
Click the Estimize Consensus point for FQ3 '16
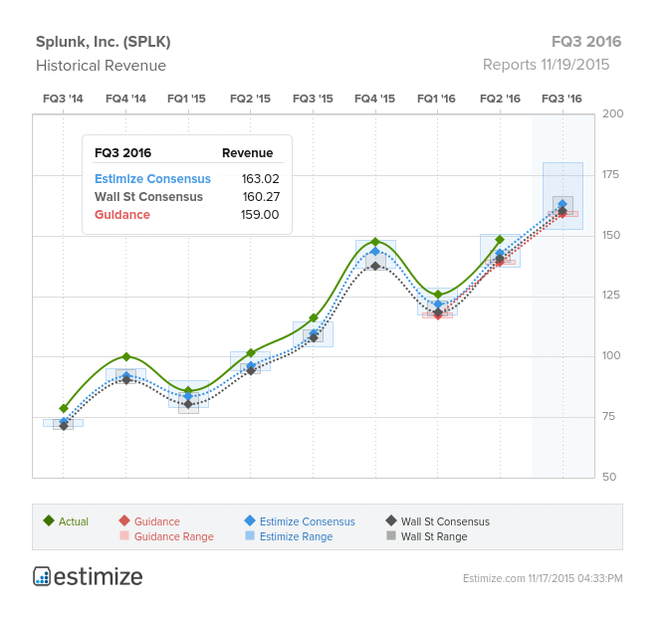click(x=562, y=204)
